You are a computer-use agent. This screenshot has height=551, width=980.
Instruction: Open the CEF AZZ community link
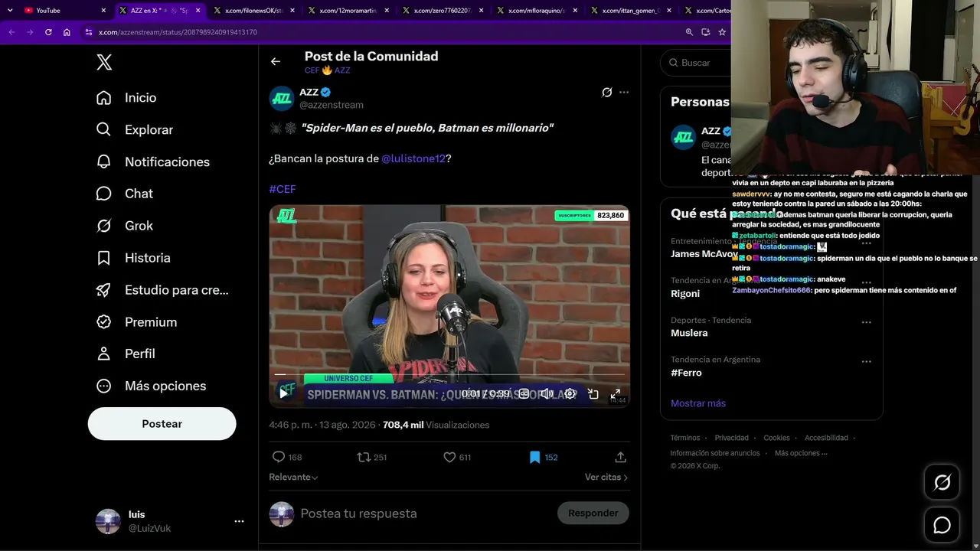point(327,70)
